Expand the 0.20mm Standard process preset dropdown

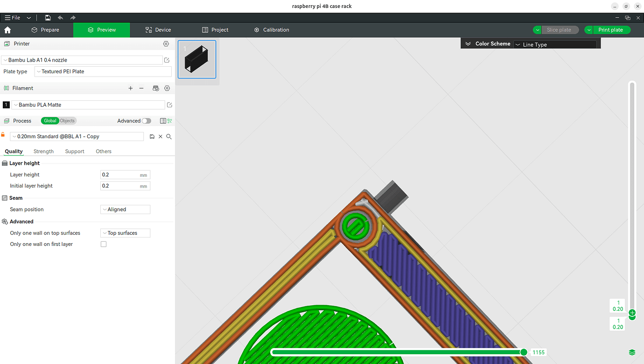coord(77,136)
